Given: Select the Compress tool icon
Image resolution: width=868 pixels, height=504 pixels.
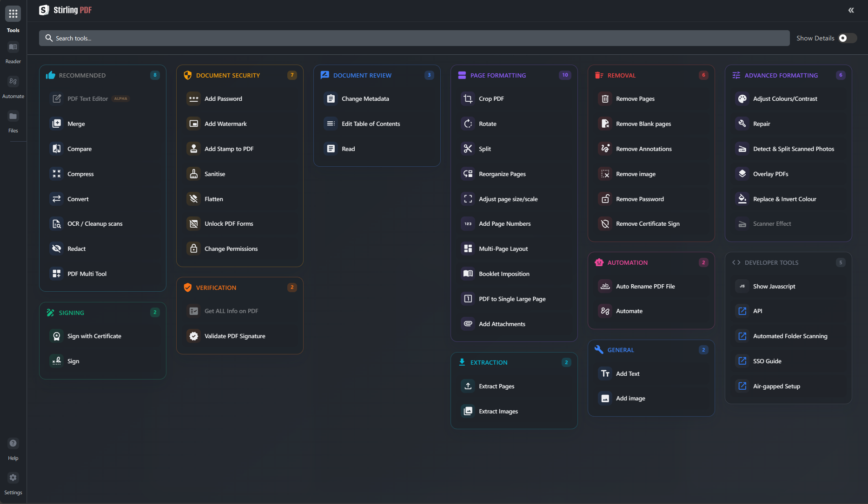Looking at the screenshot, I should tap(57, 174).
